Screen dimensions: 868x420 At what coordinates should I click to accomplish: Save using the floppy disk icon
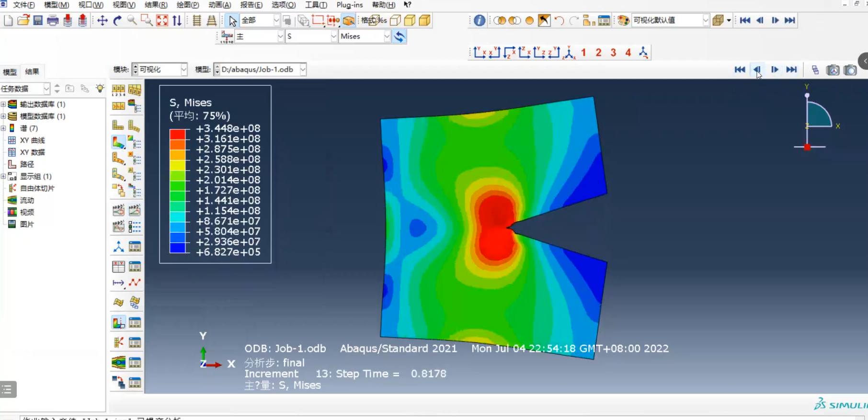point(38,21)
